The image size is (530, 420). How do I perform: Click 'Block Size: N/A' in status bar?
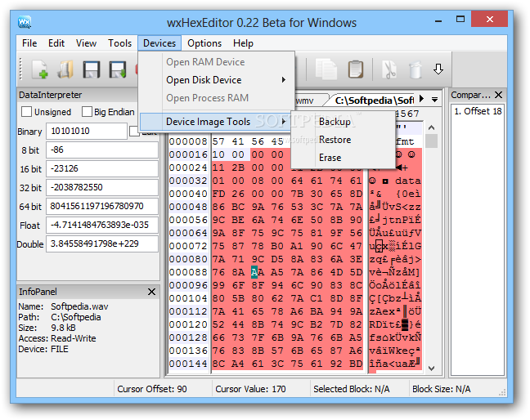tap(441, 389)
